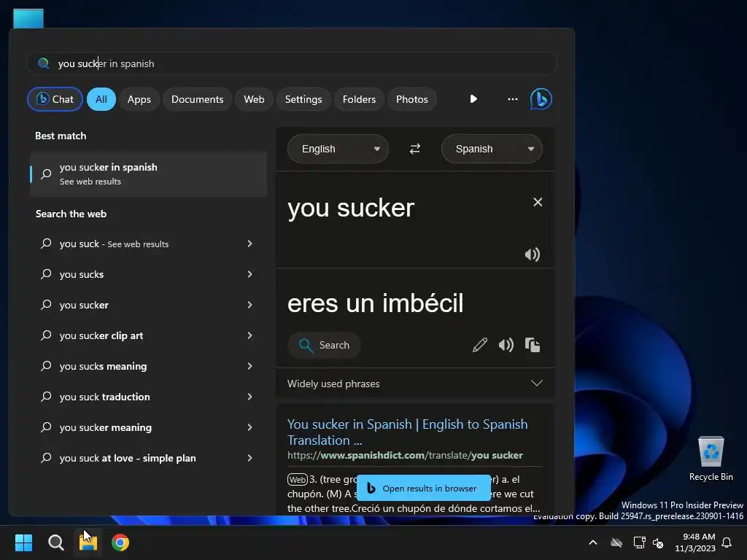Open the English source language dropdown
This screenshot has width=747, height=560.
coord(338,149)
